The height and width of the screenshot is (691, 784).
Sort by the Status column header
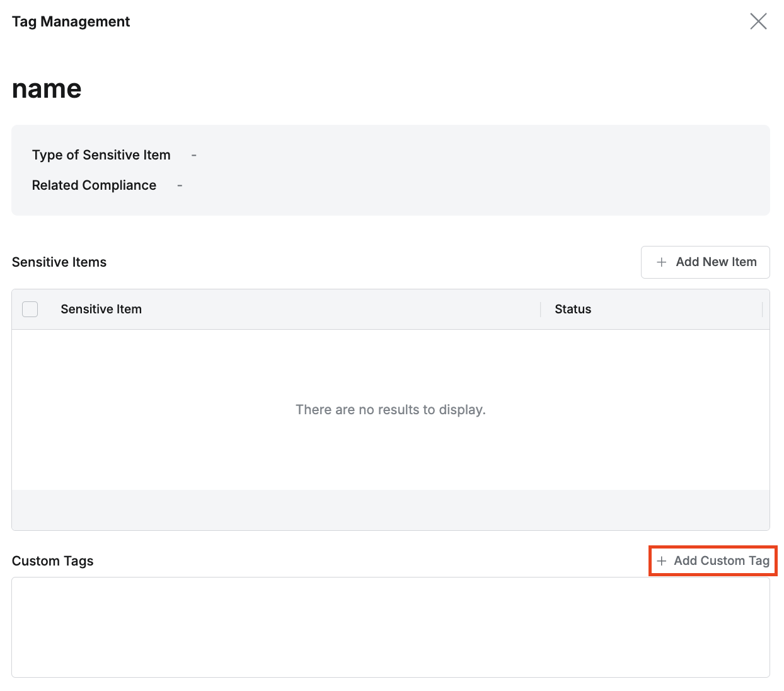572,309
